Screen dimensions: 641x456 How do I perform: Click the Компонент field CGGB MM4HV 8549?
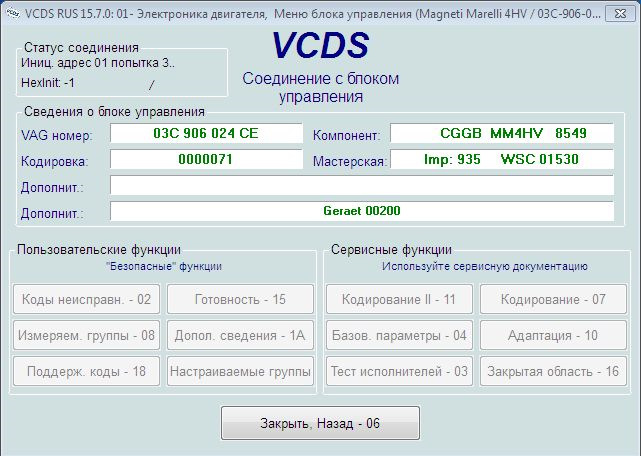click(502, 133)
